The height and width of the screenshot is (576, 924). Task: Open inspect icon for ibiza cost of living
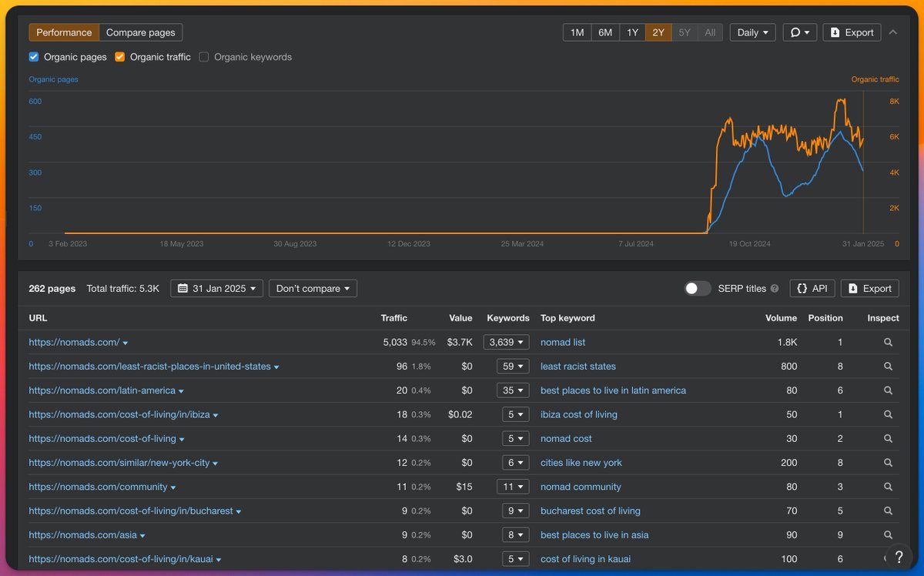[x=888, y=414]
